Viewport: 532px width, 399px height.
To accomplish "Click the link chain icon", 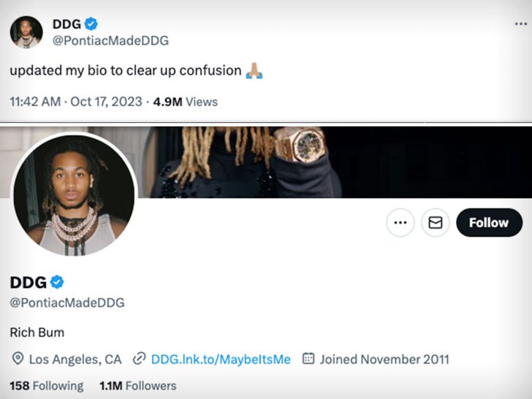I will point(139,359).
